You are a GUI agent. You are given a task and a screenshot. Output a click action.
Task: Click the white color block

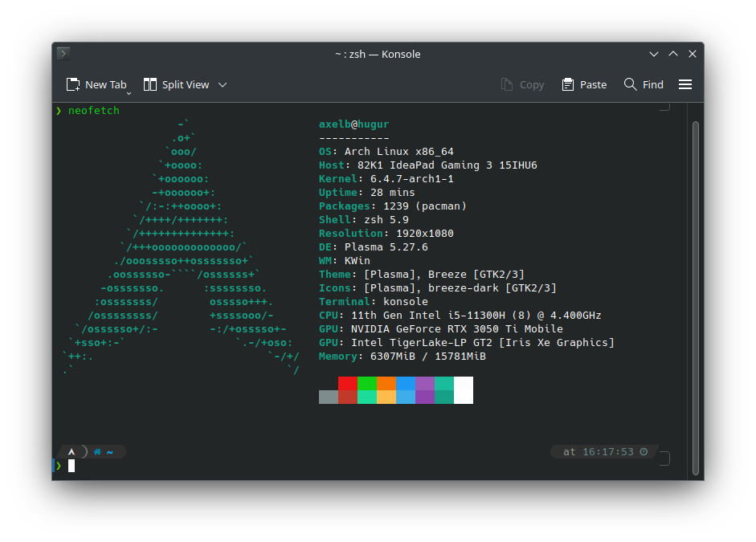point(464,390)
